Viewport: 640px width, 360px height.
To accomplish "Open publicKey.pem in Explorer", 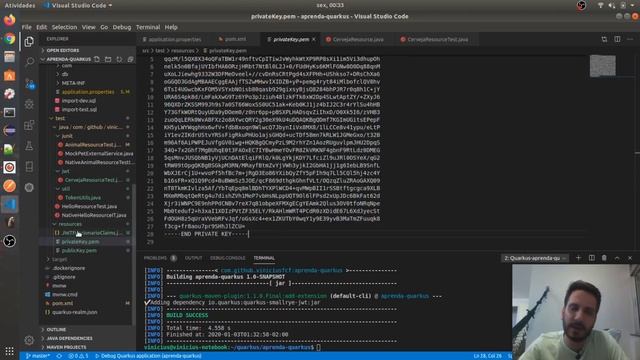I will click(79, 251).
